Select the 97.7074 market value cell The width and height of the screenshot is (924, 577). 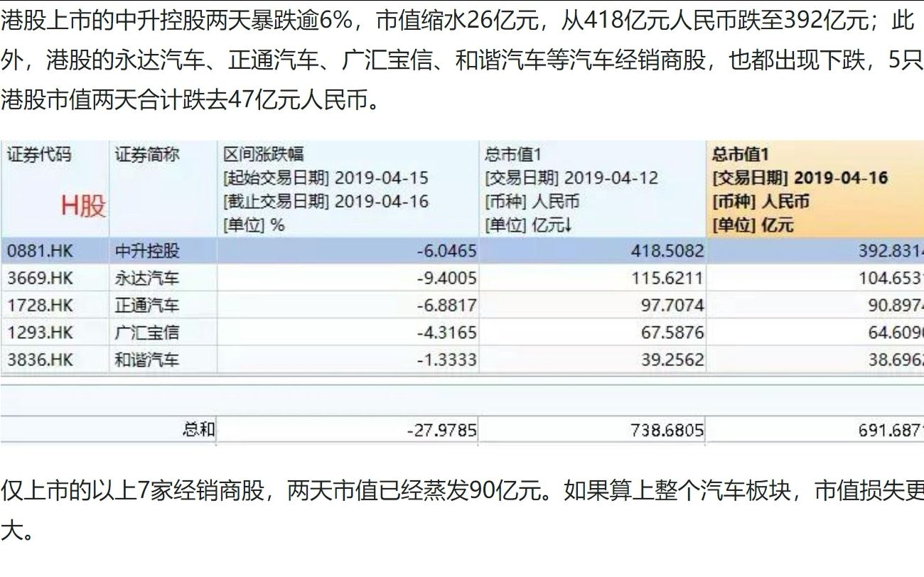click(x=593, y=305)
